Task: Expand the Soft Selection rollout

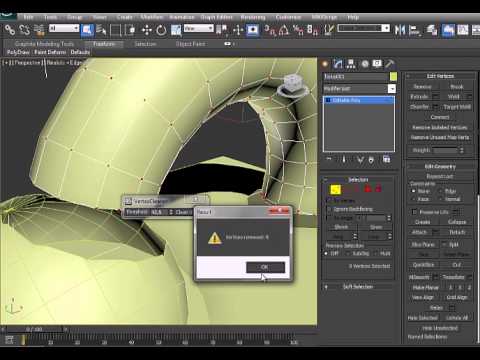Action: coord(358,287)
